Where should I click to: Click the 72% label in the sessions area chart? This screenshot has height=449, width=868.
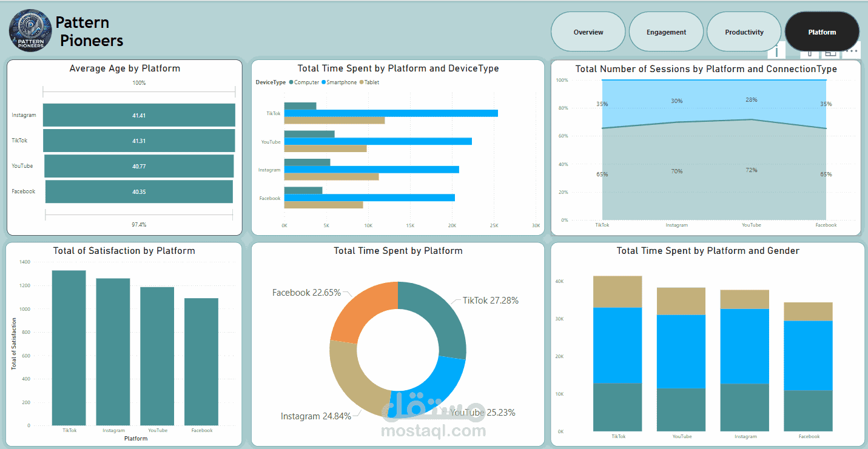click(752, 170)
